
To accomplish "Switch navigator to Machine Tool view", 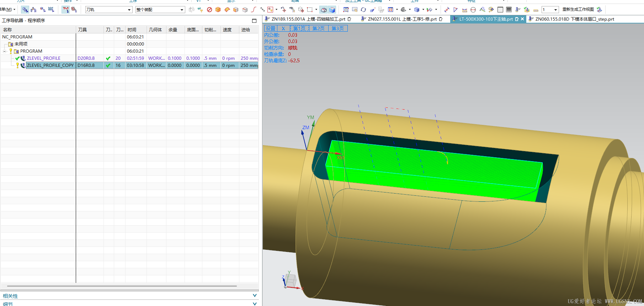I will [x=34, y=10].
